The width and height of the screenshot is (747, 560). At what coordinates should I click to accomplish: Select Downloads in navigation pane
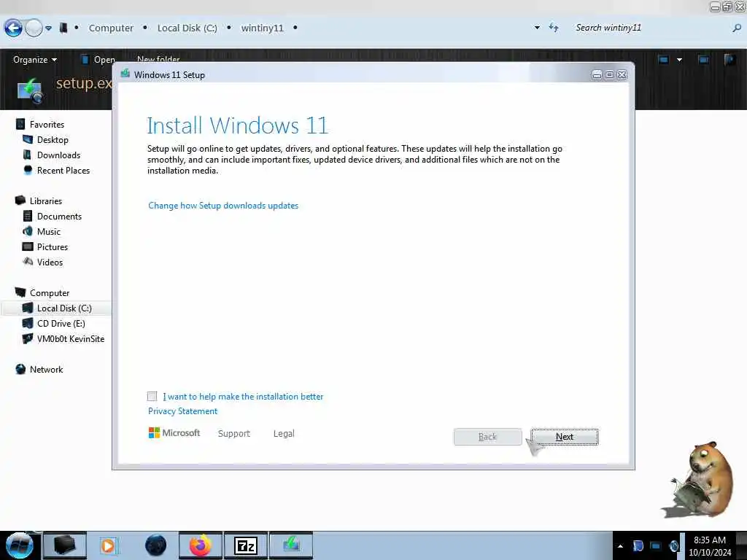click(x=58, y=155)
